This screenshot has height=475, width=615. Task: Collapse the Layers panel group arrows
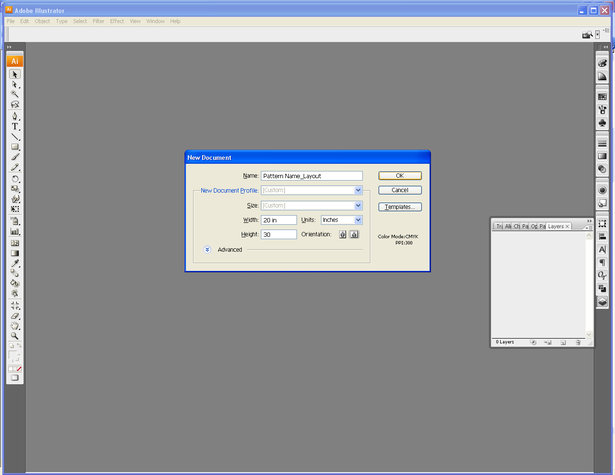click(x=589, y=221)
